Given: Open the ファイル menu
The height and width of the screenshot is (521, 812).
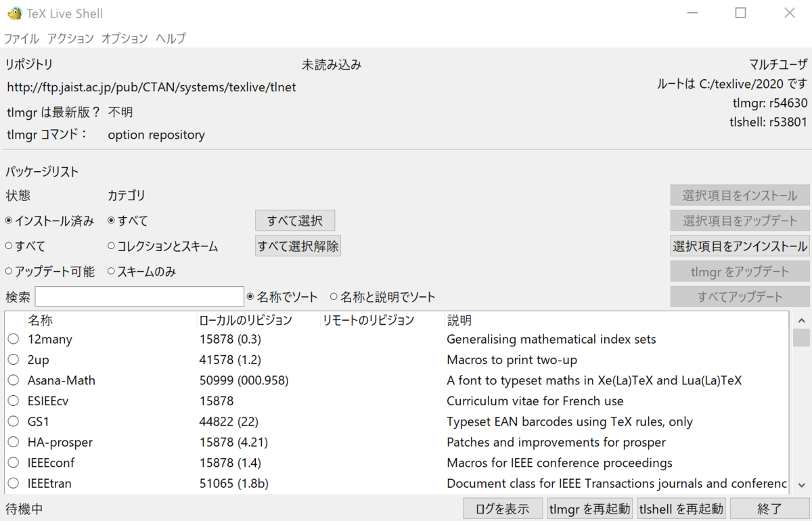Looking at the screenshot, I should 22,39.
